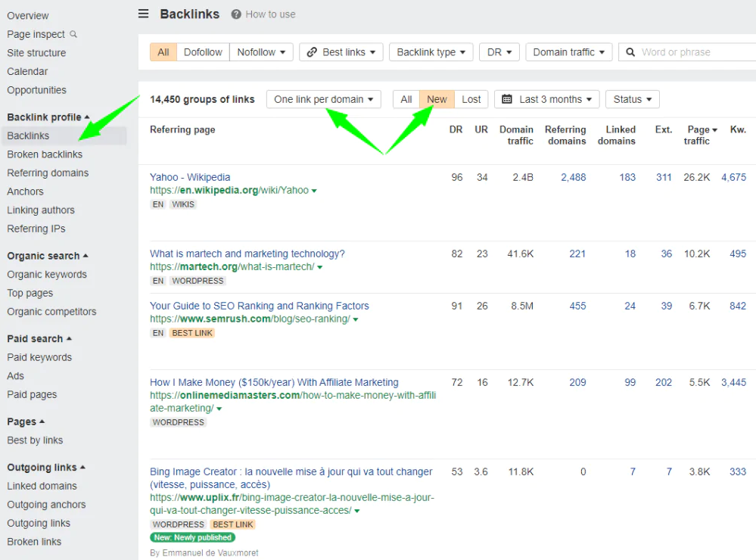Toggle the All links type filter
Viewport: 756px width, 560px height.
pyautogui.click(x=163, y=52)
